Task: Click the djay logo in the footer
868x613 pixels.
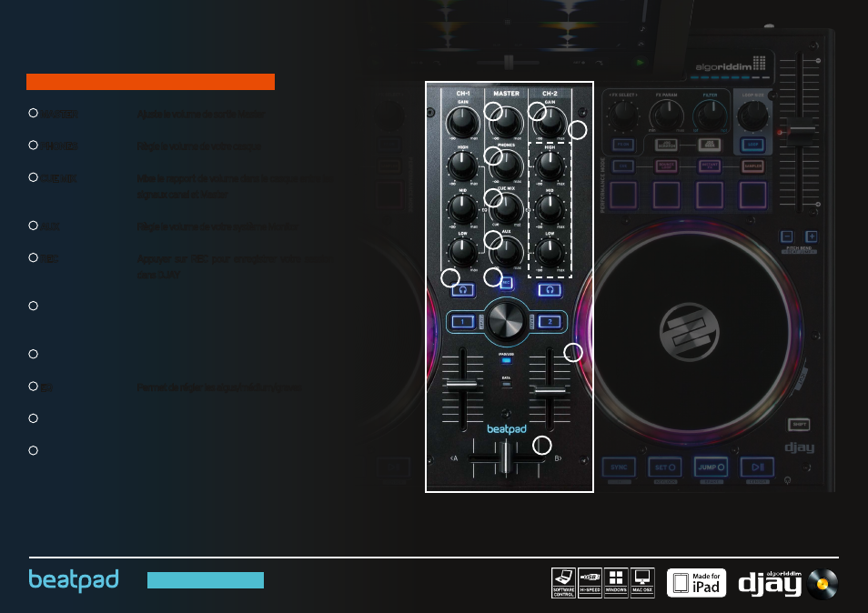Action: tap(770, 584)
